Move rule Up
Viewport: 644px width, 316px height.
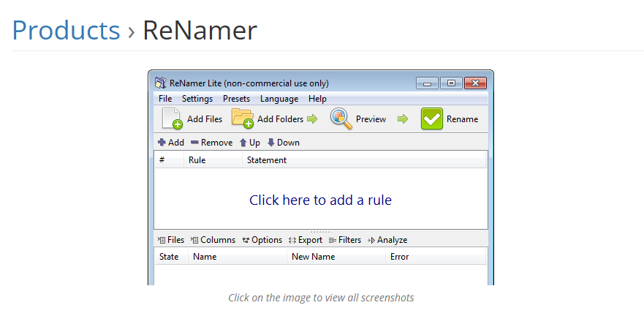(250, 143)
